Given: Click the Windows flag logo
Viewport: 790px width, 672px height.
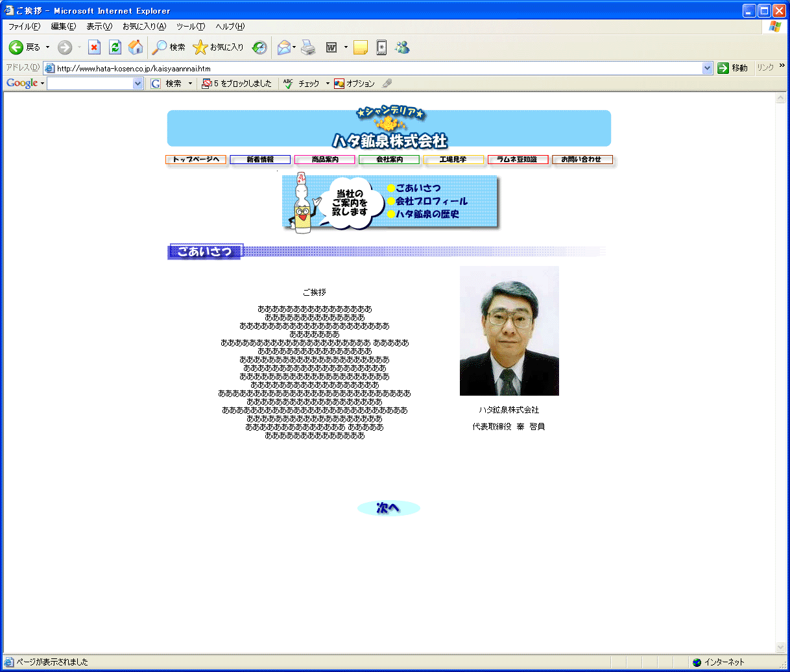Looking at the screenshot, I should pyautogui.click(x=774, y=27).
